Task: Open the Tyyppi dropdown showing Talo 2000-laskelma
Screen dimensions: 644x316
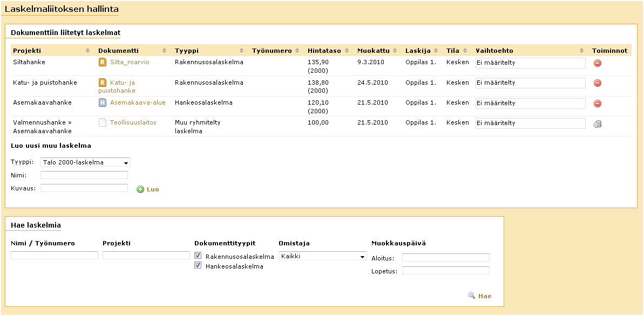Action: pos(86,162)
